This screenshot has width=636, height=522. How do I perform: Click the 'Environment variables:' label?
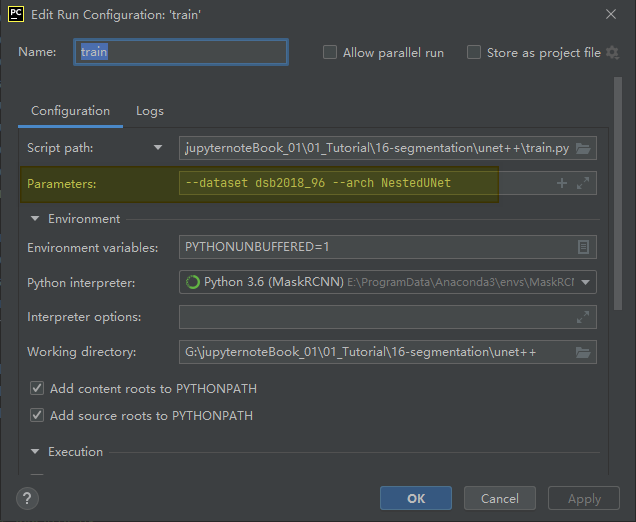[92, 247]
